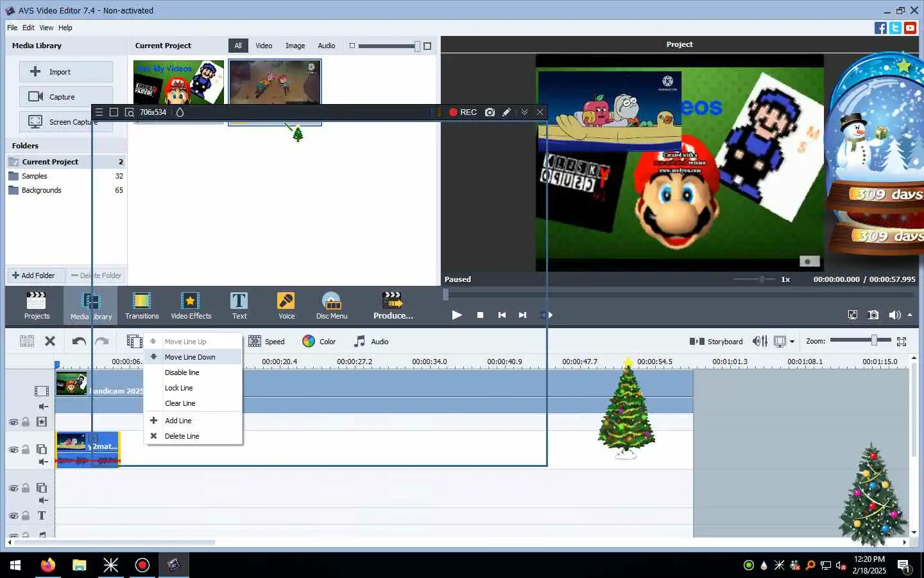Screen dimensions: 924x578
Task: Open the Bandicam hamburger menu
Action: point(99,112)
